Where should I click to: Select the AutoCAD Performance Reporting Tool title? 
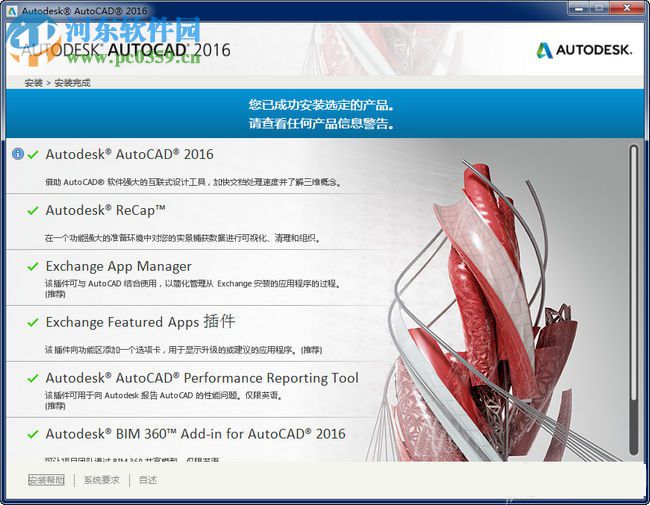(x=202, y=378)
